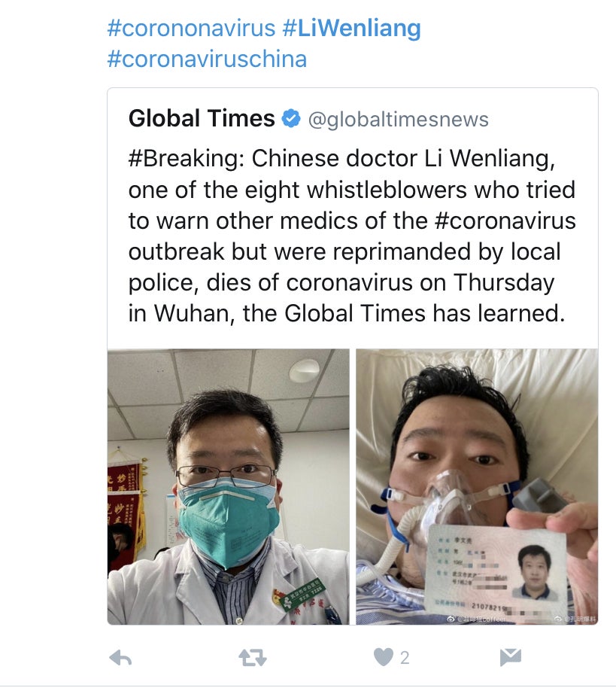Click the blue verified badge beside Global Times

coord(291,118)
